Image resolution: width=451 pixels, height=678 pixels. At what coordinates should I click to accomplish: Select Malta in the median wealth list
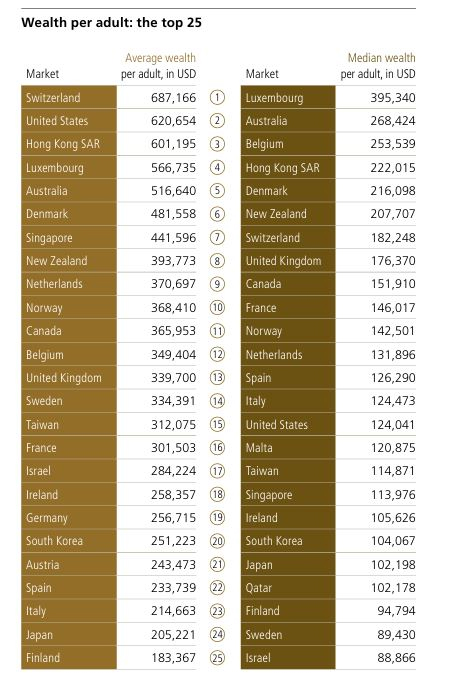(288, 448)
